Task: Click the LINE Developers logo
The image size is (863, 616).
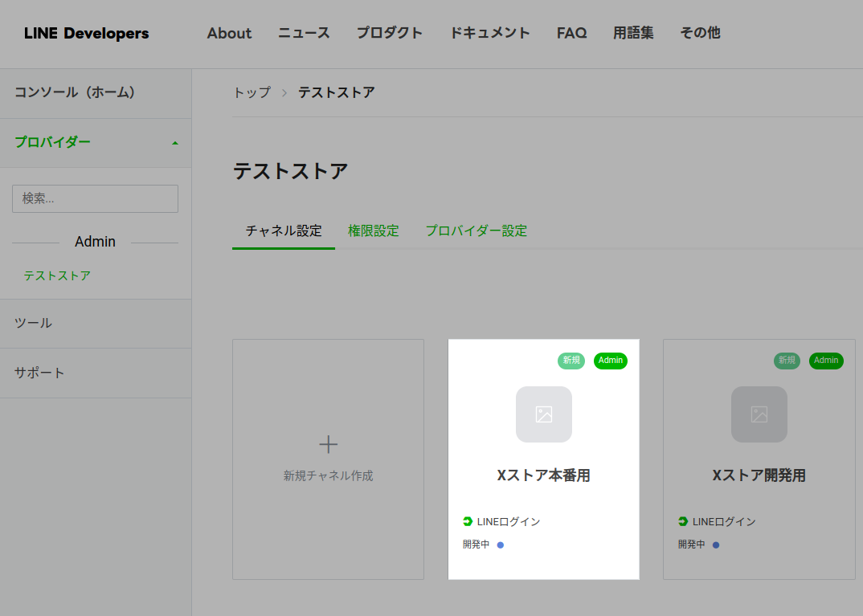Action: [87, 33]
